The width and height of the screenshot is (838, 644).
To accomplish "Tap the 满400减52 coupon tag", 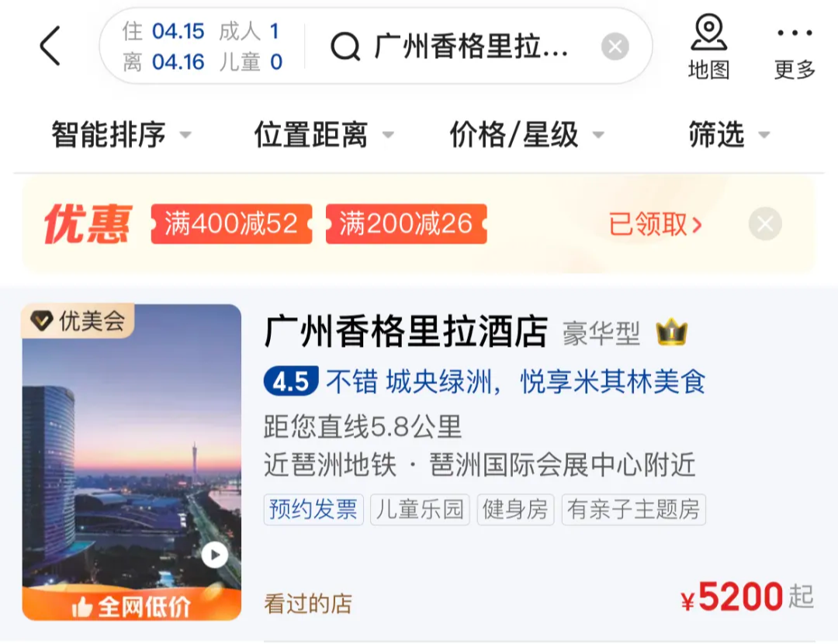I will click(x=231, y=223).
